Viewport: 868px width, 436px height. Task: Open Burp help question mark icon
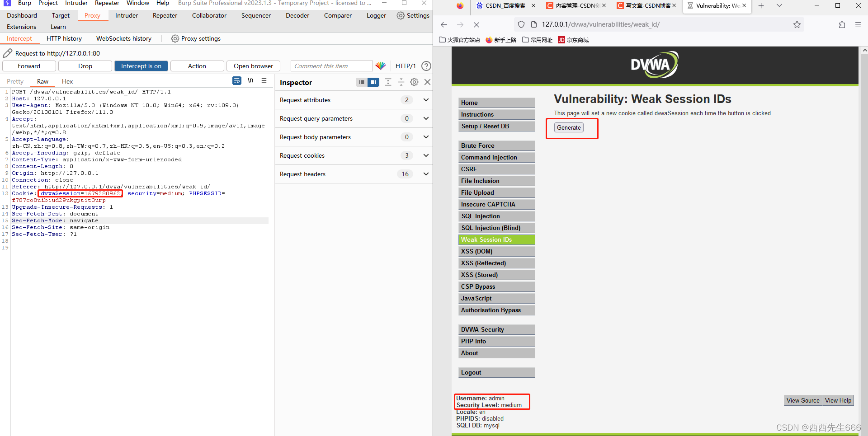426,66
